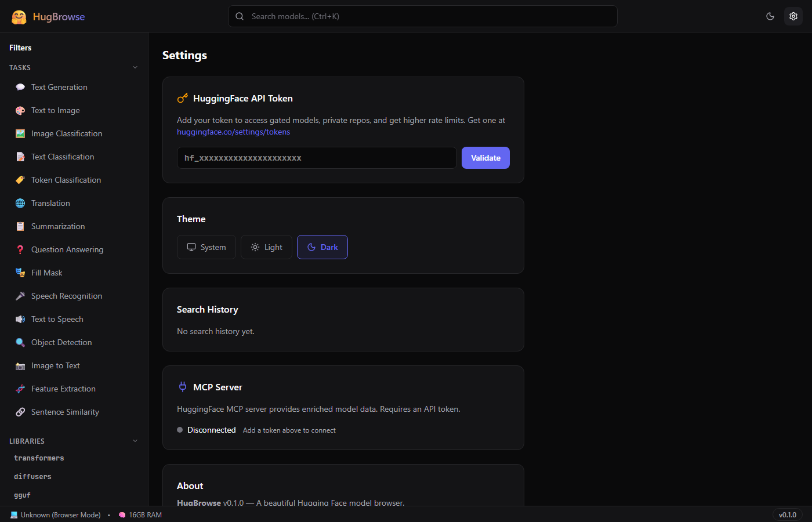
Task: Select the Sentence Similarity task
Action: [x=66, y=412]
